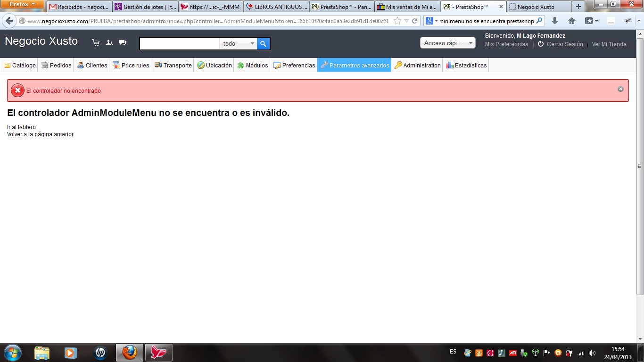Viewport: 644px width, 362px height.
Task: Click the HP icon on the taskbar
Action: [100, 353]
